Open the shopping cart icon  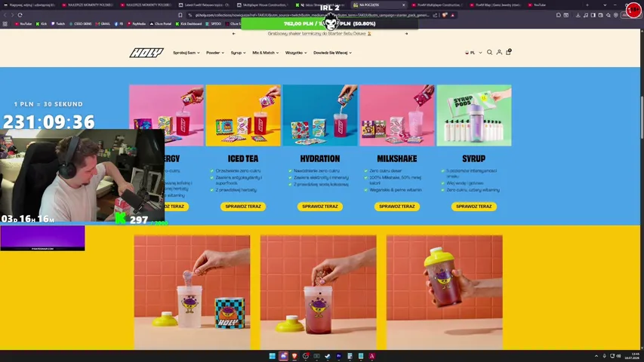pos(508,52)
